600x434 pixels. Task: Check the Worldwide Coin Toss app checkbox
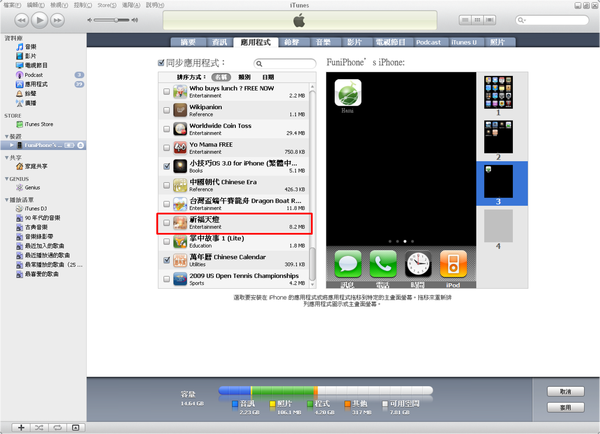click(x=166, y=129)
